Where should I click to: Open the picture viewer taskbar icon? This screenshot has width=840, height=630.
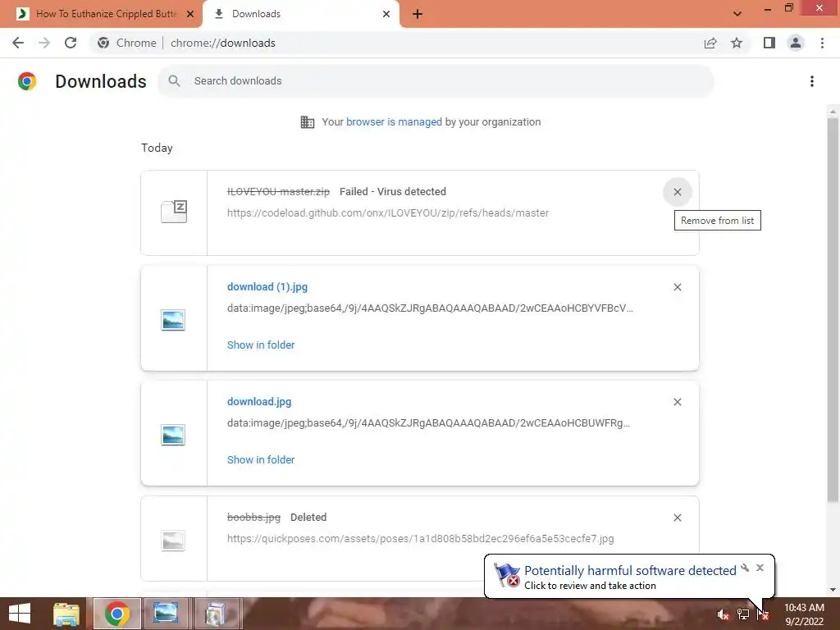click(166, 614)
